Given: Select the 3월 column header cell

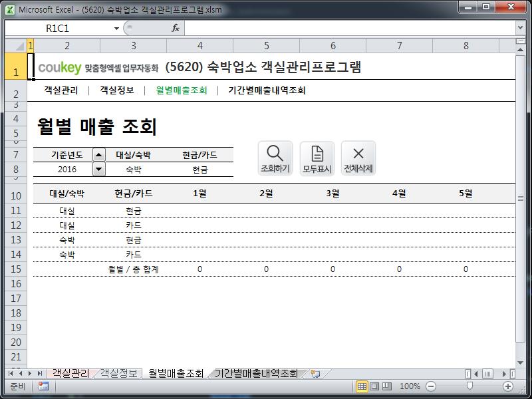Looking at the screenshot, I should [x=333, y=194].
